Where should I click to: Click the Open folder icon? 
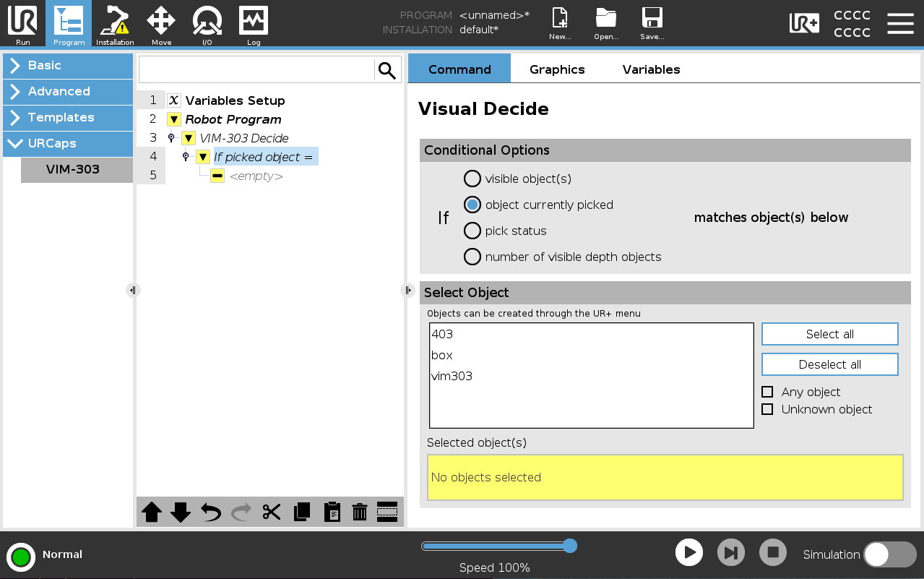click(606, 23)
